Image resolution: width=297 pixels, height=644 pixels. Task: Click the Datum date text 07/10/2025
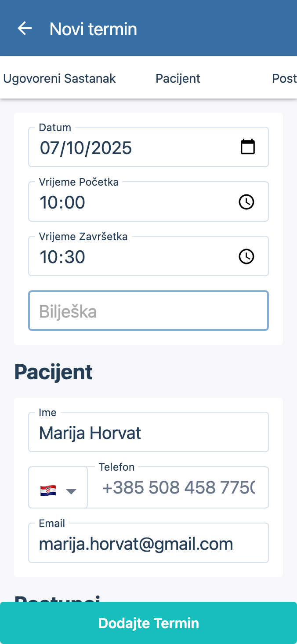86,148
